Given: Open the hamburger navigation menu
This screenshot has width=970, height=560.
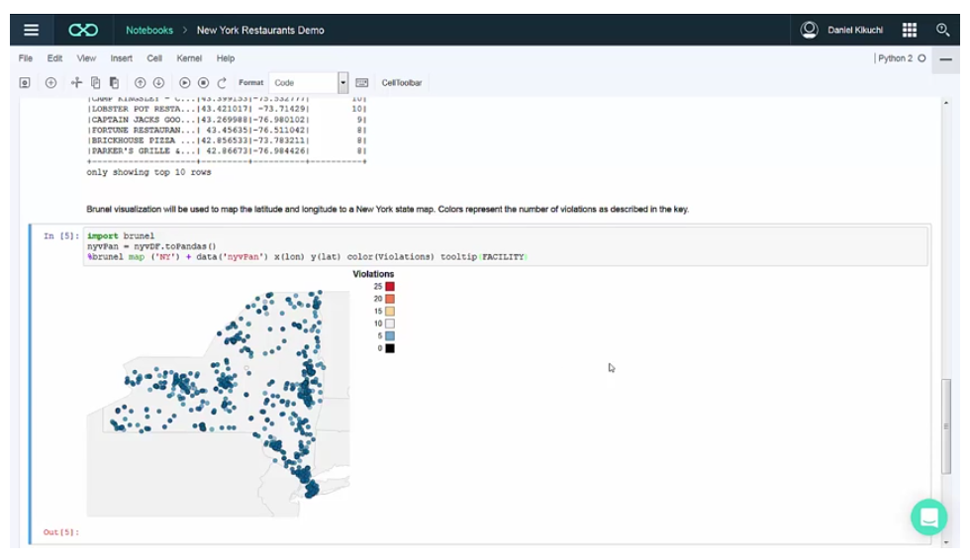Looking at the screenshot, I should click(x=31, y=30).
